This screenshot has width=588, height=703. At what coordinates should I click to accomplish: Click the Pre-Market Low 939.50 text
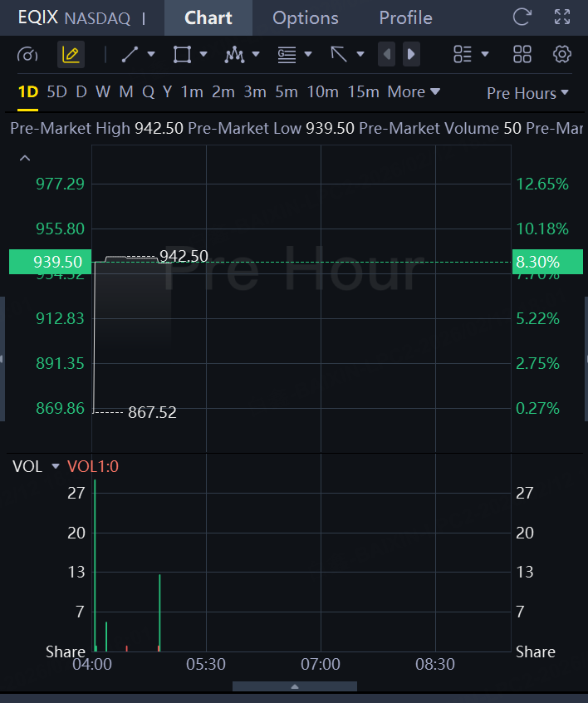(x=271, y=128)
